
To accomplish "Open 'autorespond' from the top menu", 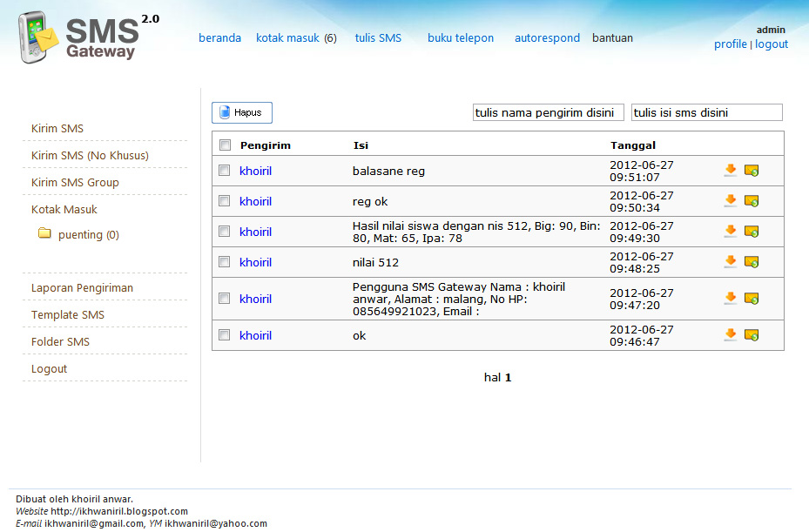I will coord(547,38).
